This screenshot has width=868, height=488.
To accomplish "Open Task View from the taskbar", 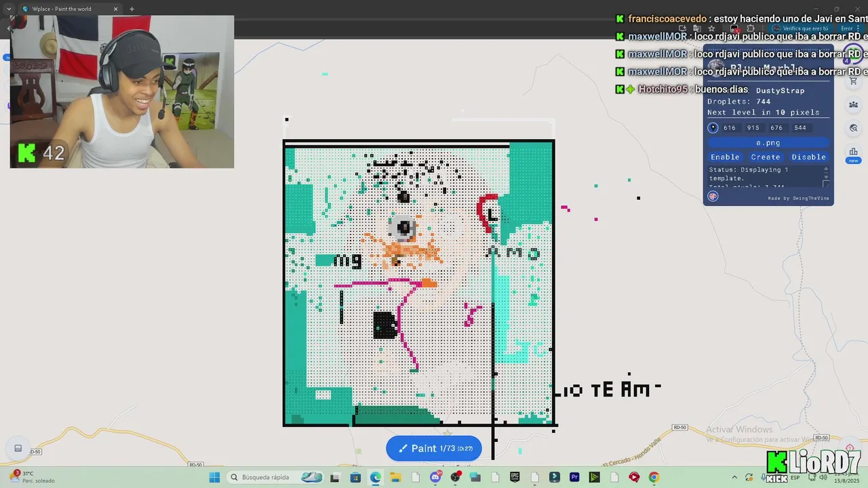I will click(x=334, y=477).
